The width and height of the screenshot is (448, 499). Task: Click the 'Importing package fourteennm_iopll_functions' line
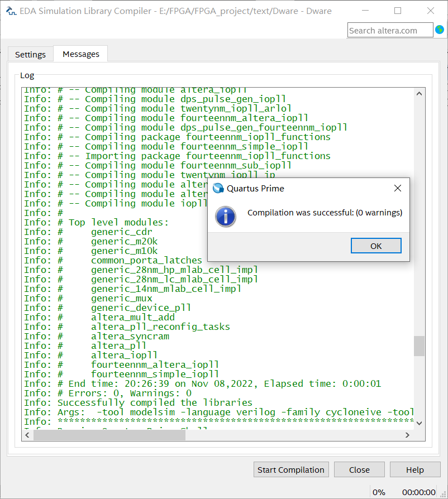point(177,156)
